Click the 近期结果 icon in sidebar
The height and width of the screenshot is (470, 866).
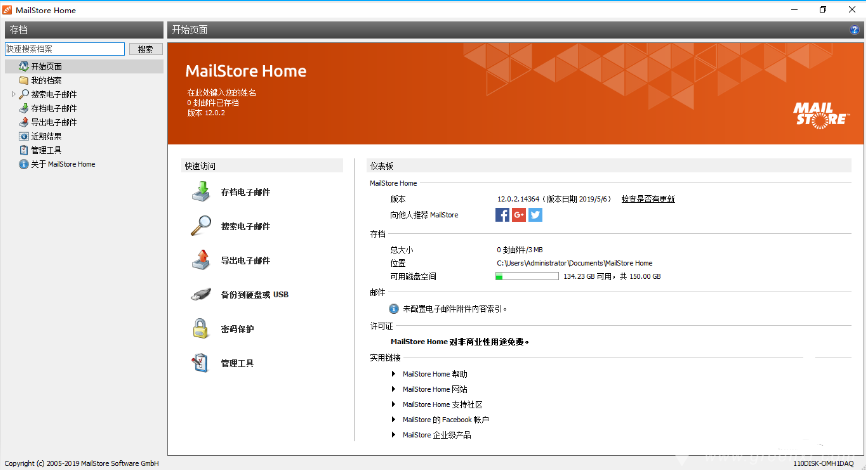click(23, 136)
